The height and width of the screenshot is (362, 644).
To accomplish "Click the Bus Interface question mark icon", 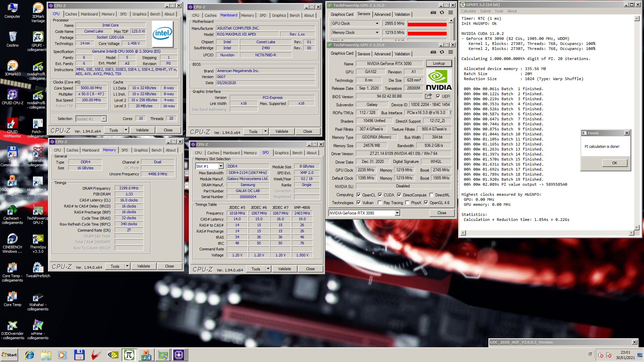I will pyautogui.click(x=450, y=113).
